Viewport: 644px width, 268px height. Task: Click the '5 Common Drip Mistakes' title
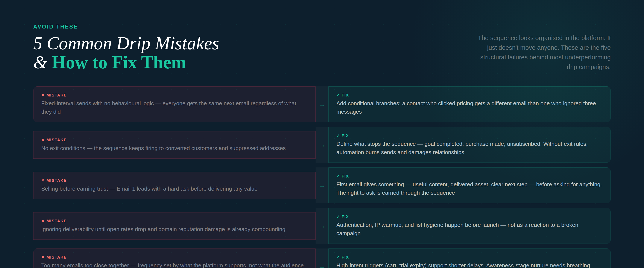126,44
